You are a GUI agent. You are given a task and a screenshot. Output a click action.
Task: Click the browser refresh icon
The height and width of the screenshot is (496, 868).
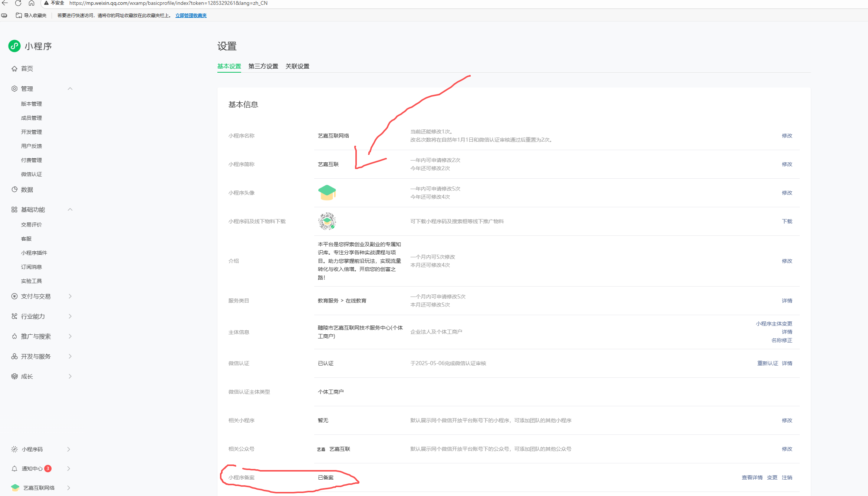click(18, 3)
